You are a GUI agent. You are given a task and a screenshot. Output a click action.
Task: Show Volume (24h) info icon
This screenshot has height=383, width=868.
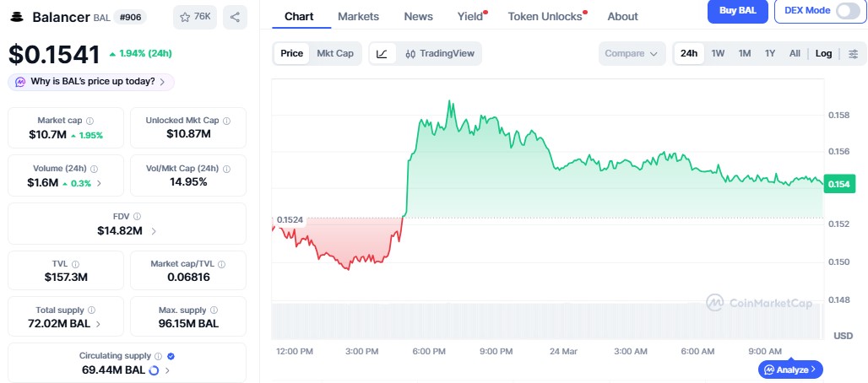pos(94,169)
